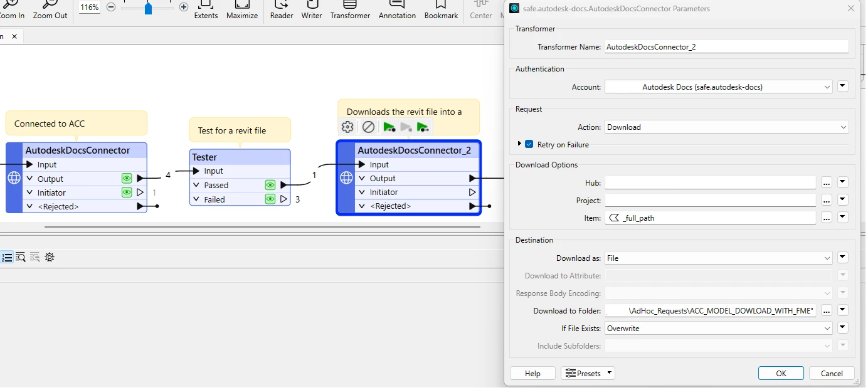This screenshot has width=868, height=390.
Task: Expand Output port of AutodeskDocsConnector_2
Action: [362, 178]
